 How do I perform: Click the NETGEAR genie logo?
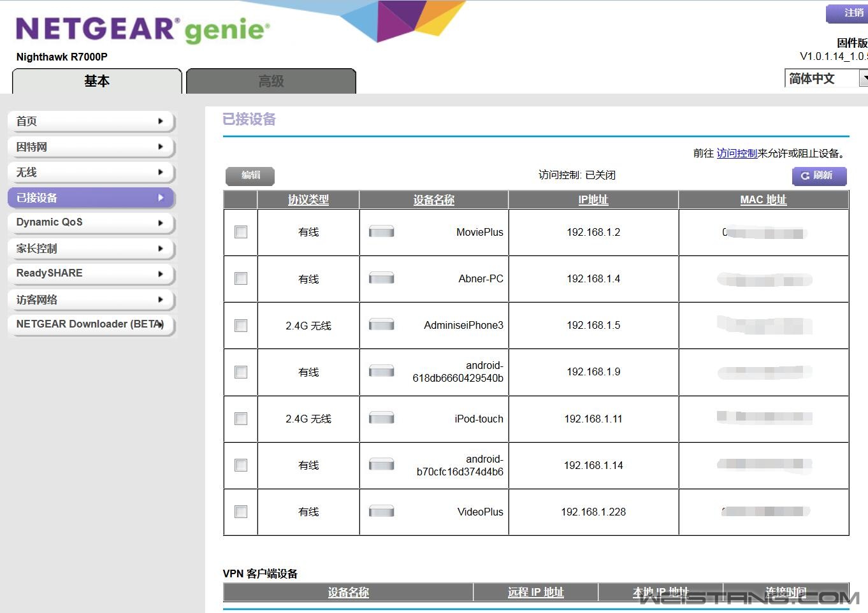coord(143,30)
